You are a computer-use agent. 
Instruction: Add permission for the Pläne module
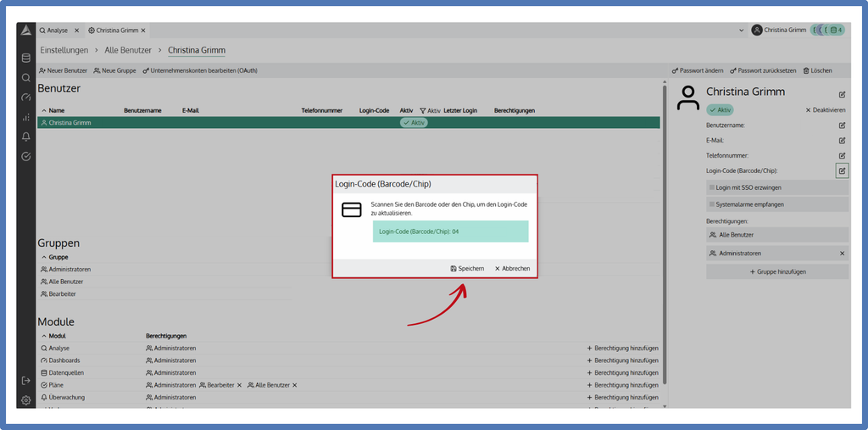coord(622,385)
